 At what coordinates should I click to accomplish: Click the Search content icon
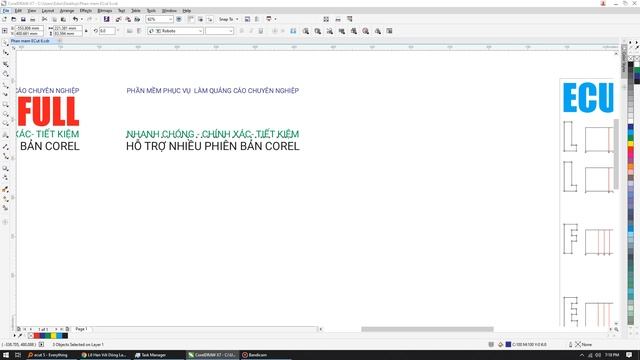pos(107,19)
